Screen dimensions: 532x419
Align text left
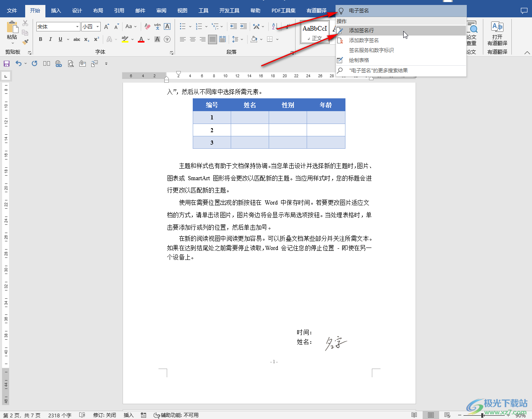pyautogui.click(x=183, y=39)
